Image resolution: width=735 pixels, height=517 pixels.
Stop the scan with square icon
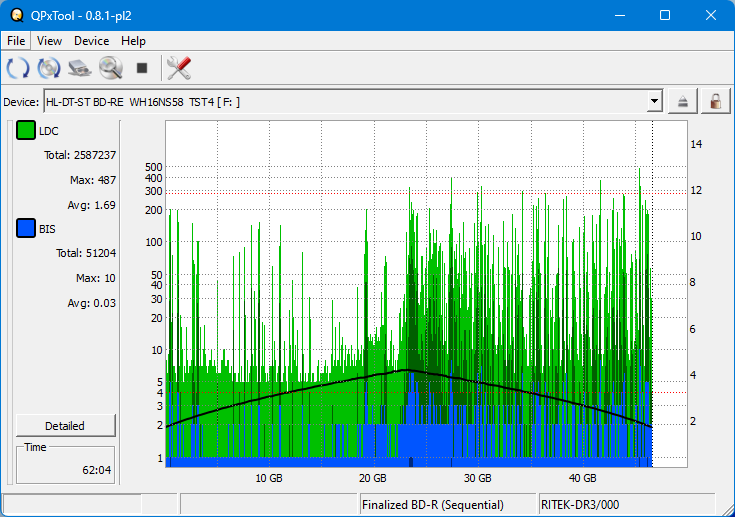click(x=142, y=68)
